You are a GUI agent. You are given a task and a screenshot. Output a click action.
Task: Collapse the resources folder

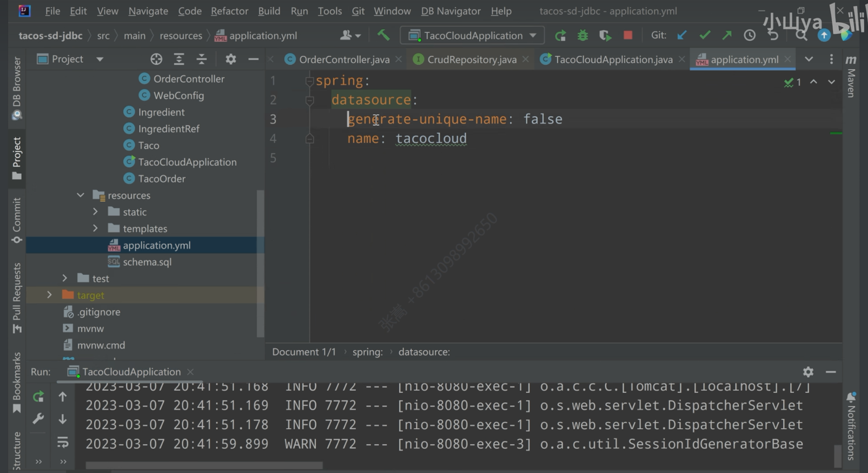tap(81, 195)
